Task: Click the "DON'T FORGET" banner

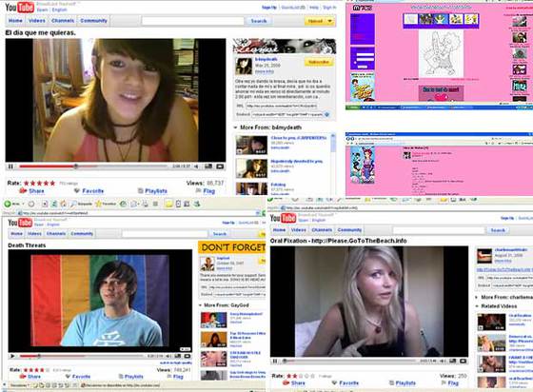Action: [232, 247]
